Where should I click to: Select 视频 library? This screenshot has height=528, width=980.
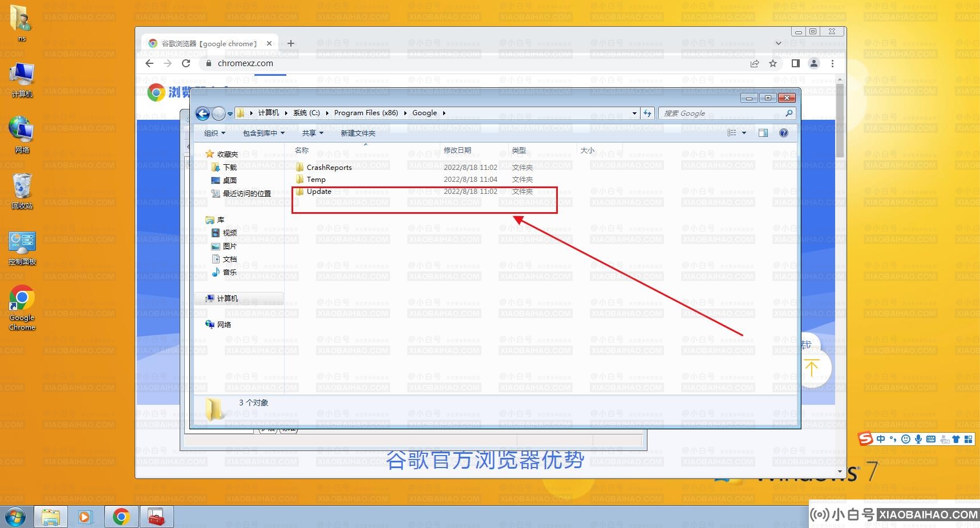(x=224, y=233)
